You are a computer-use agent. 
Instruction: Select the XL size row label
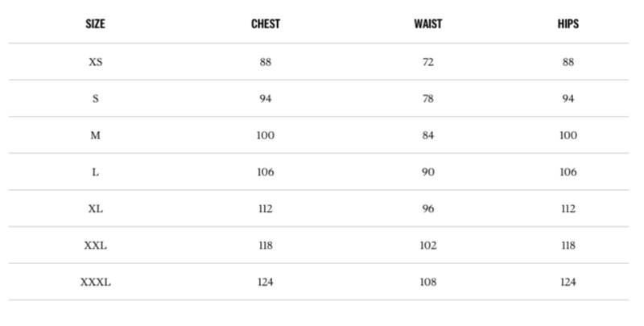point(95,208)
